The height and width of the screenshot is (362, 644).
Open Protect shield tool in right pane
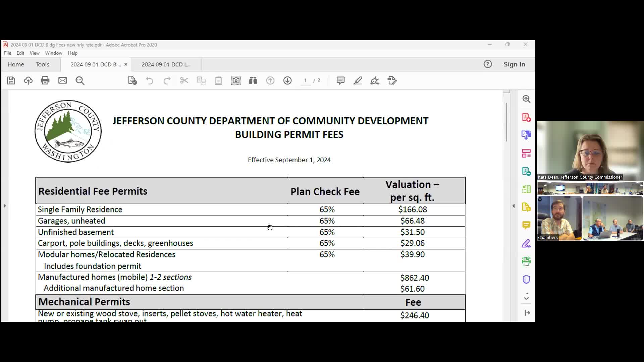(x=526, y=279)
